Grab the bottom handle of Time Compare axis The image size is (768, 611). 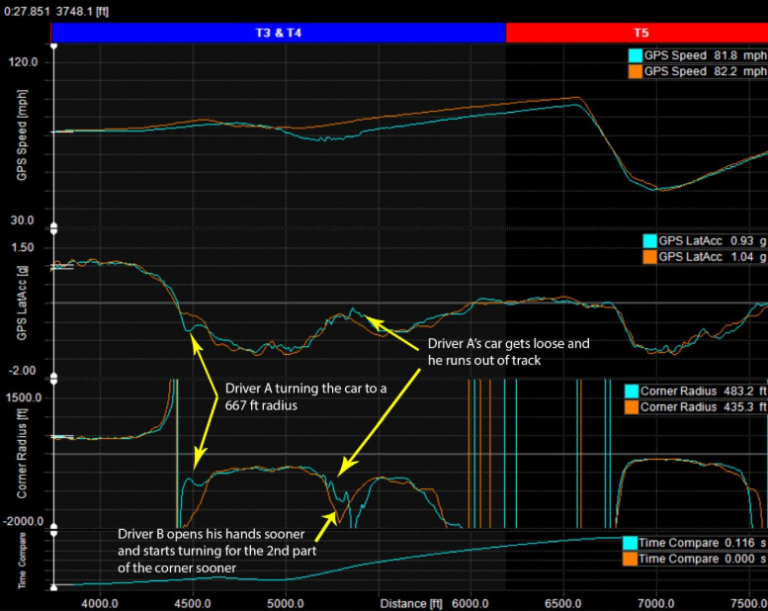click(x=54, y=587)
